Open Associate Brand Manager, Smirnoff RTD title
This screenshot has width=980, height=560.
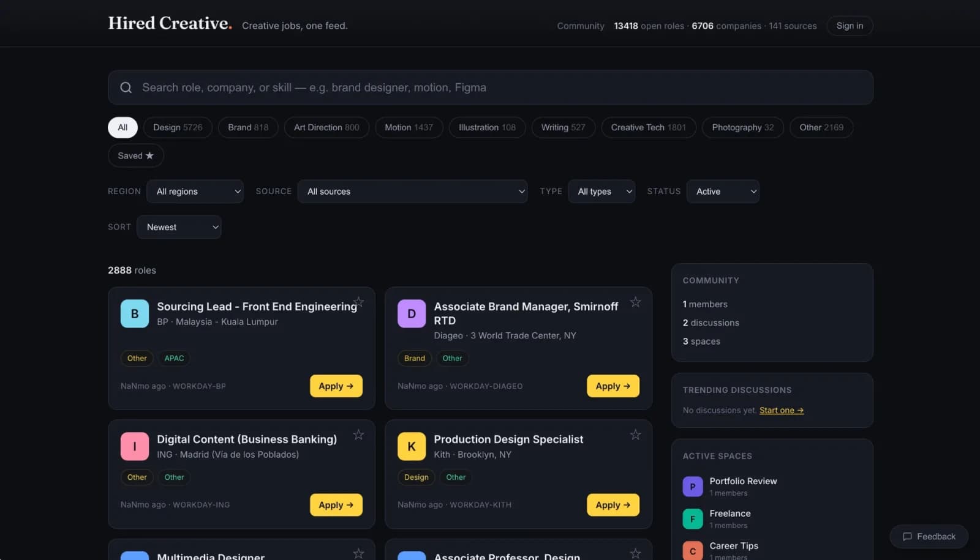(526, 313)
